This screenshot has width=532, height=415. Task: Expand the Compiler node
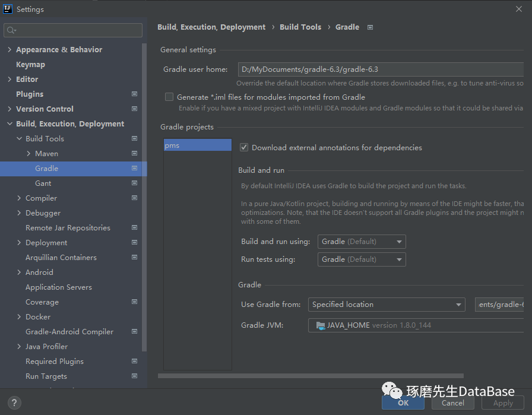[19, 198]
